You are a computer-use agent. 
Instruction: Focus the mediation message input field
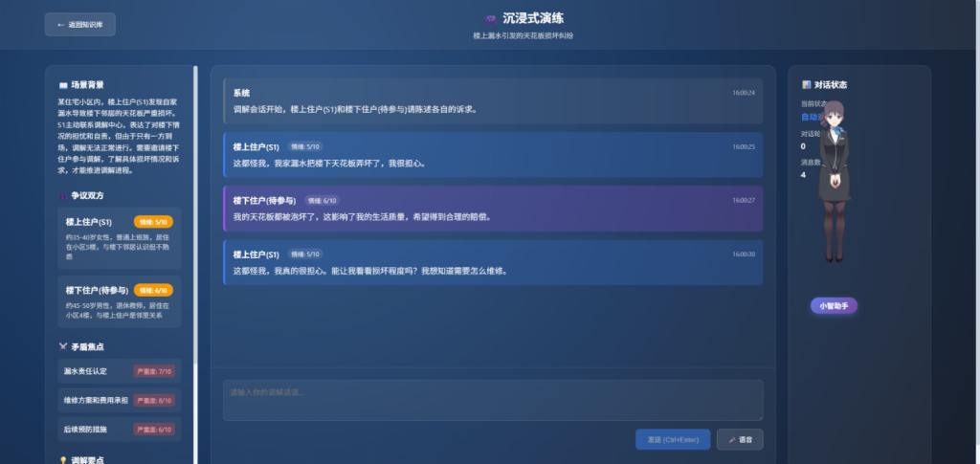(x=493, y=400)
